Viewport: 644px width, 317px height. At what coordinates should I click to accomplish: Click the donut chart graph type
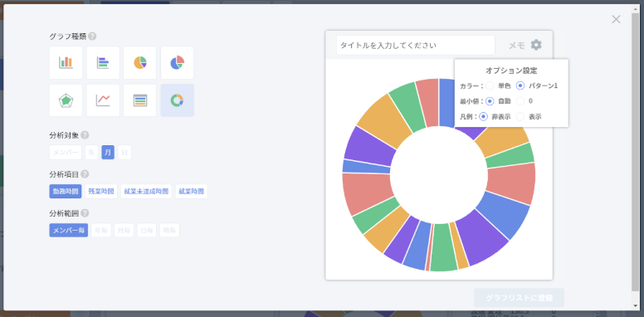177,100
